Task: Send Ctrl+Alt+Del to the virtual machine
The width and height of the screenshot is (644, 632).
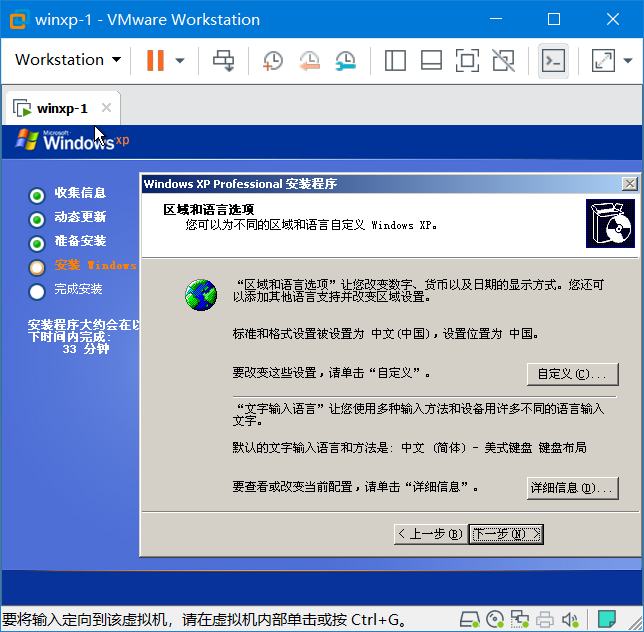Action: tap(223, 61)
